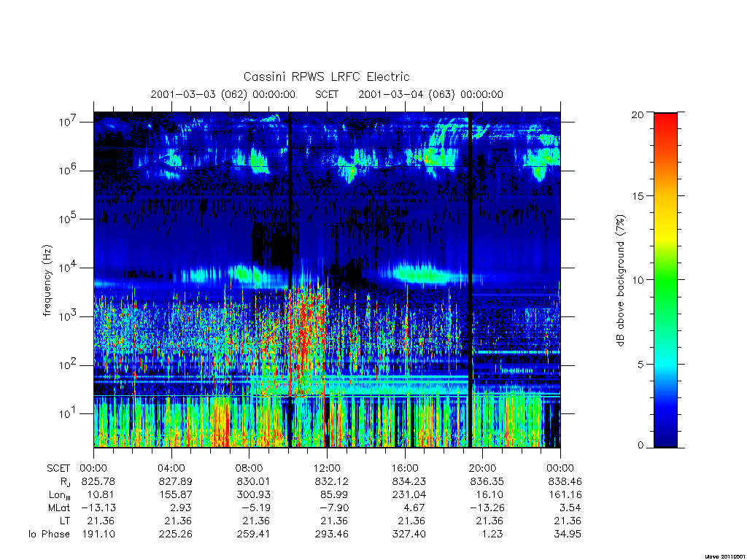Image resolution: width=747 pixels, height=560 pixels.
Task: Click the 'Io Phase' row label
Action: pos(49,534)
